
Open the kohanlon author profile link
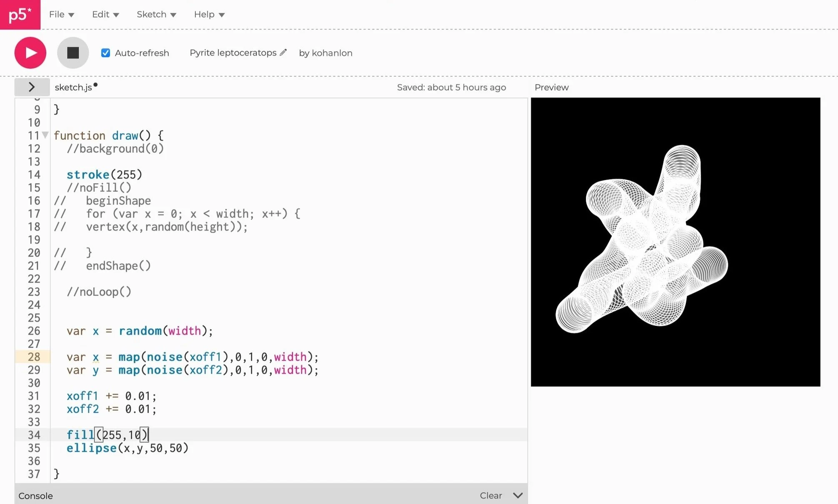click(x=332, y=53)
